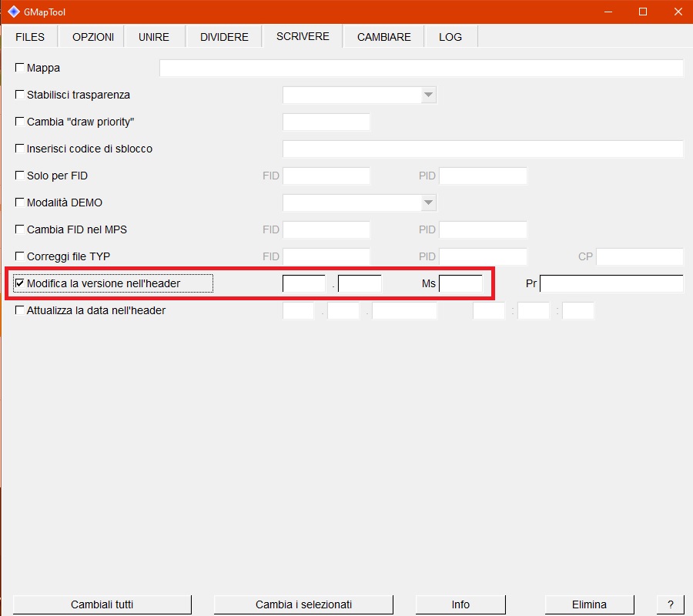Click the major version number field

pos(303,283)
